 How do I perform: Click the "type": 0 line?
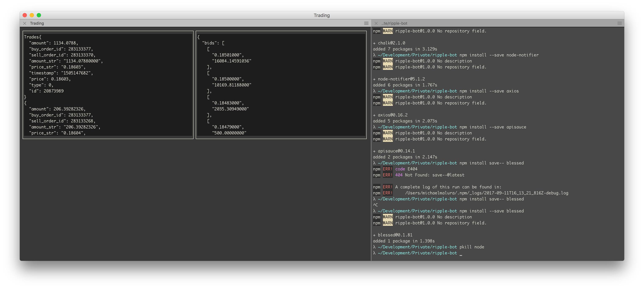coord(41,85)
